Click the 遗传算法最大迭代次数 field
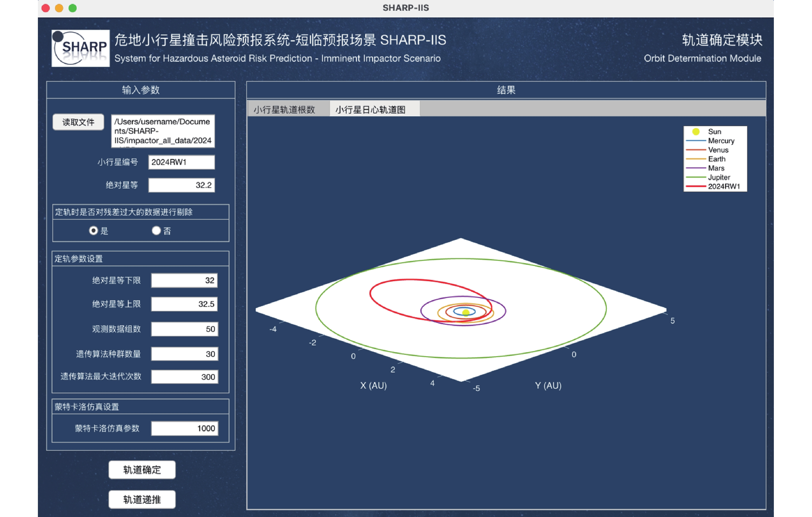Image resolution: width=812 pixels, height=517 pixels. (x=185, y=377)
